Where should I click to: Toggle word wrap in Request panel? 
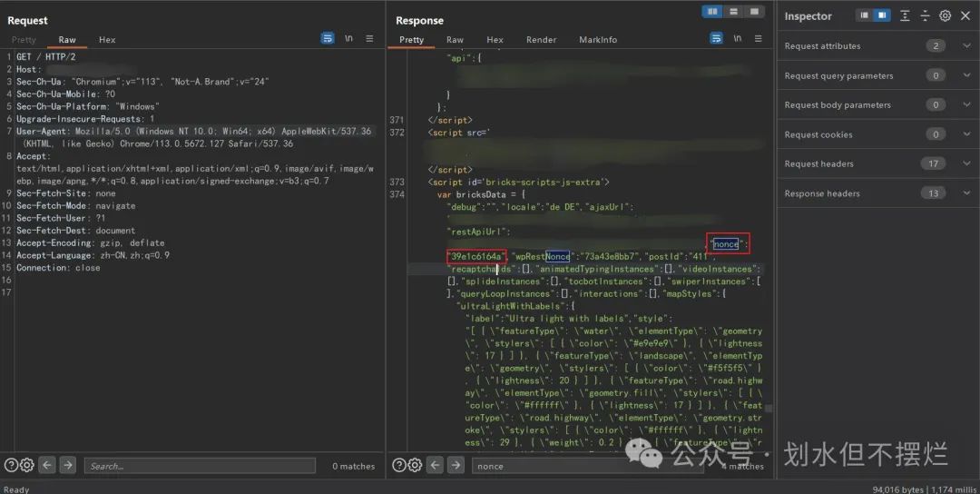(x=328, y=39)
